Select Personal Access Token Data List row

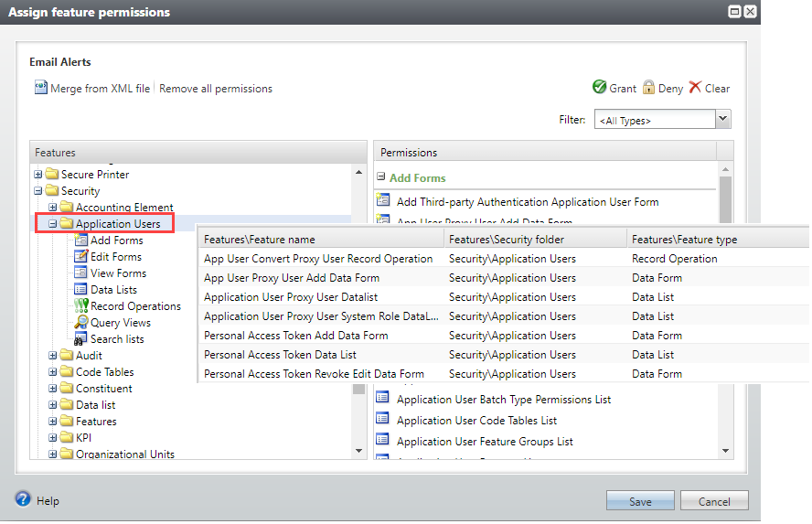click(x=504, y=355)
